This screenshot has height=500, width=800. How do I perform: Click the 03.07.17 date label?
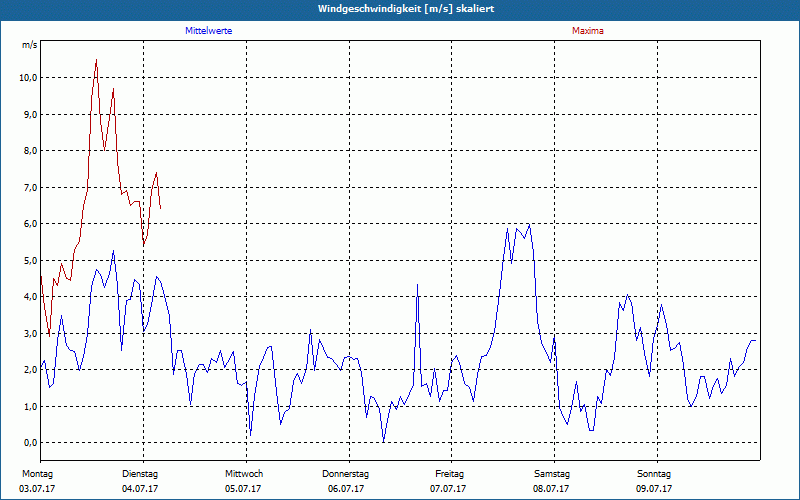(37, 489)
